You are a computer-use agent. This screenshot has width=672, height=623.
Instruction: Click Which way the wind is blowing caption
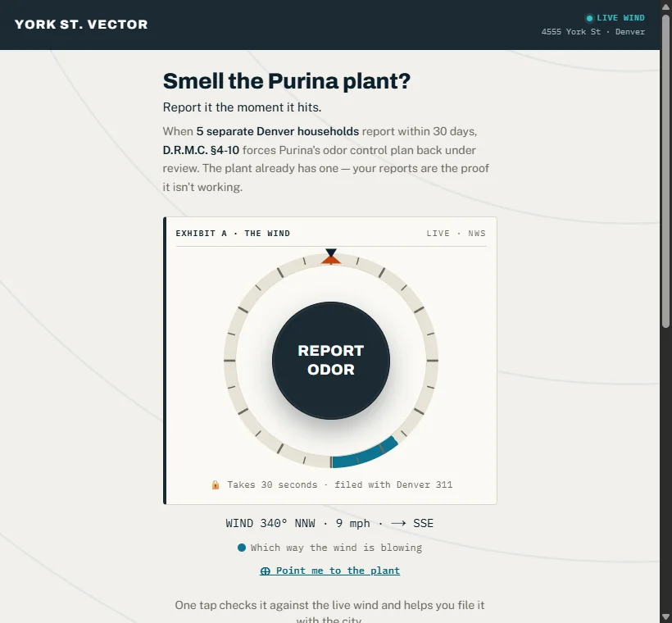coord(336,548)
